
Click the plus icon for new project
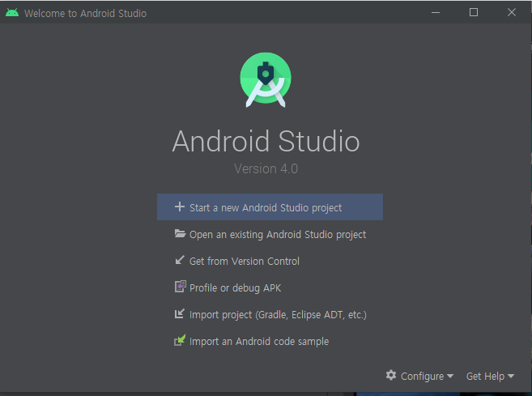(x=180, y=207)
